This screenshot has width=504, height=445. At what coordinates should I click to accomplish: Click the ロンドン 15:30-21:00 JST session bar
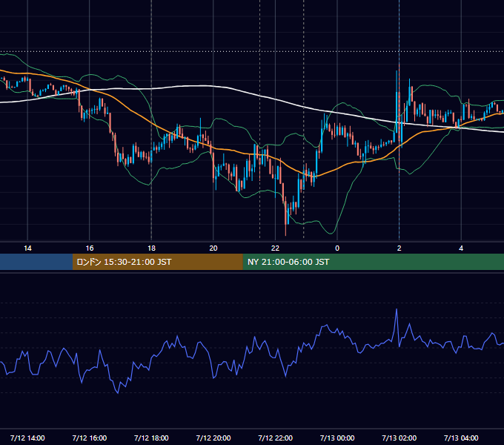[x=157, y=262]
